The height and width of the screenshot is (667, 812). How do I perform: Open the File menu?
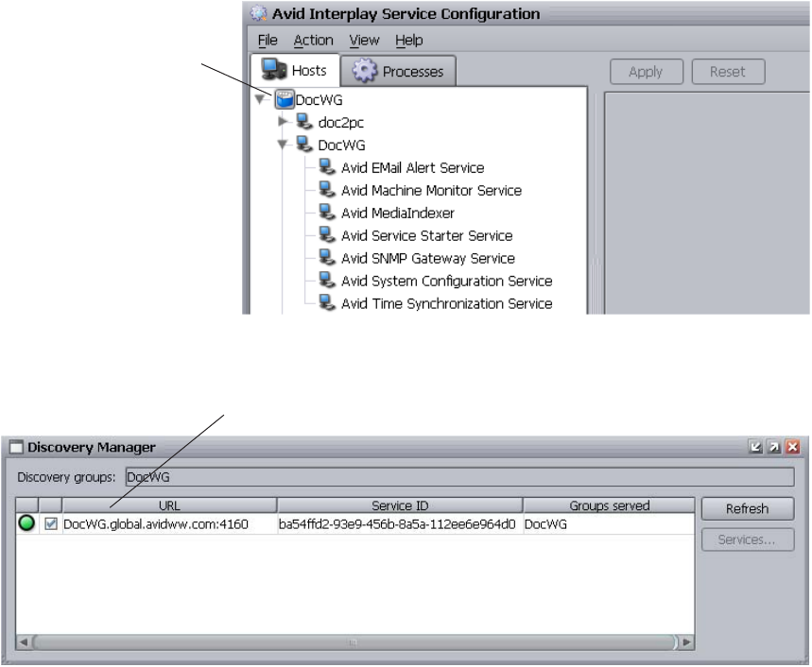268,41
